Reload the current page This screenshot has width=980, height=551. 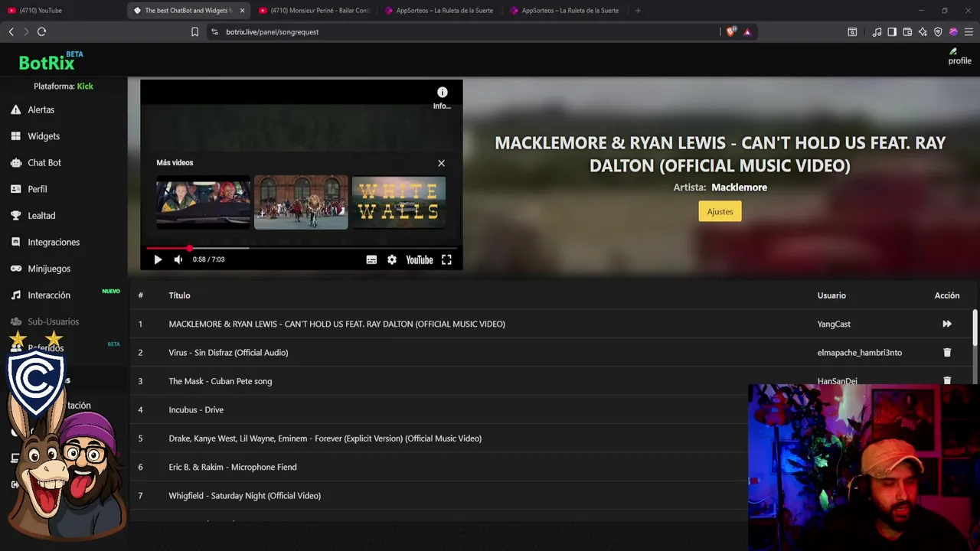click(x=41, y=31)
